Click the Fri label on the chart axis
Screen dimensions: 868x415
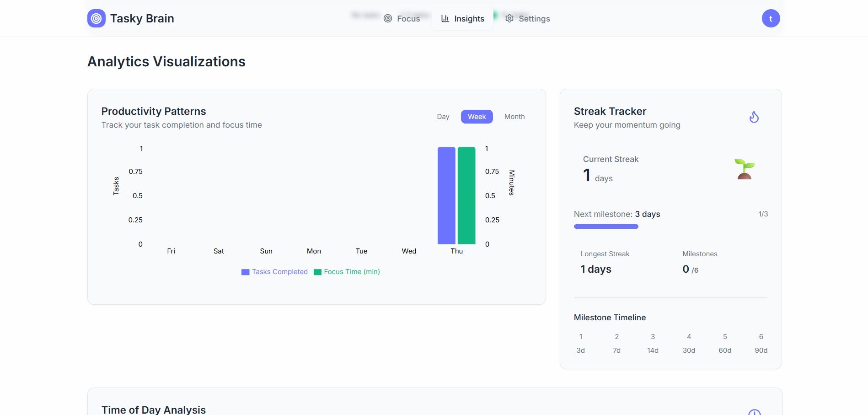(171, 251)
